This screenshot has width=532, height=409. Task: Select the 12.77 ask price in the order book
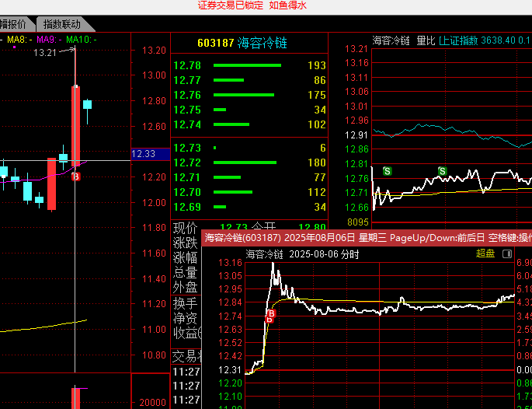[x=187, y=80]
